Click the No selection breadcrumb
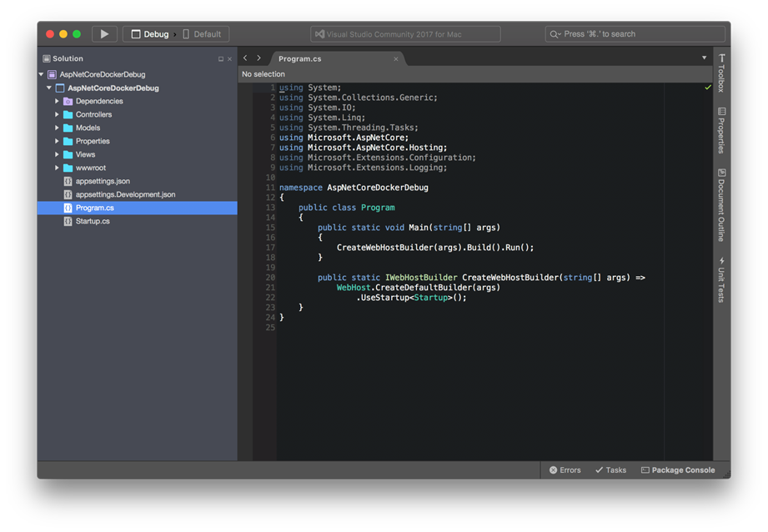The image size is (768, 532). (264, 74)
